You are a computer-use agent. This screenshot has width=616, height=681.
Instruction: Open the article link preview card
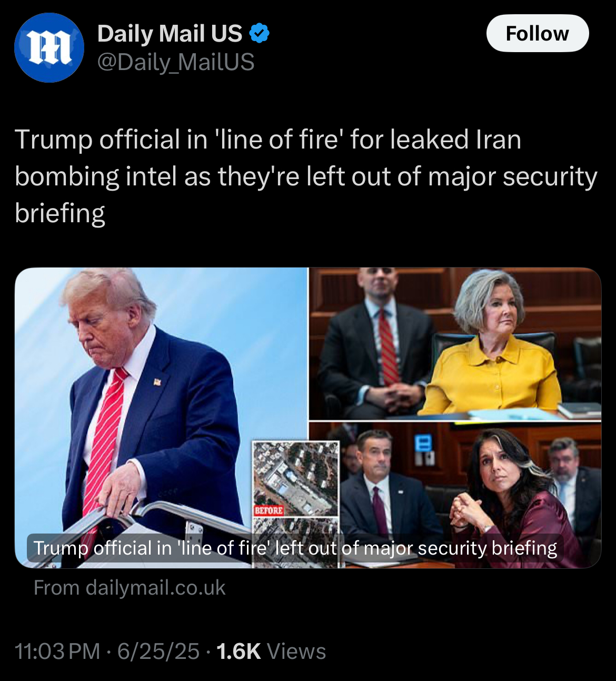pos(308,418)
